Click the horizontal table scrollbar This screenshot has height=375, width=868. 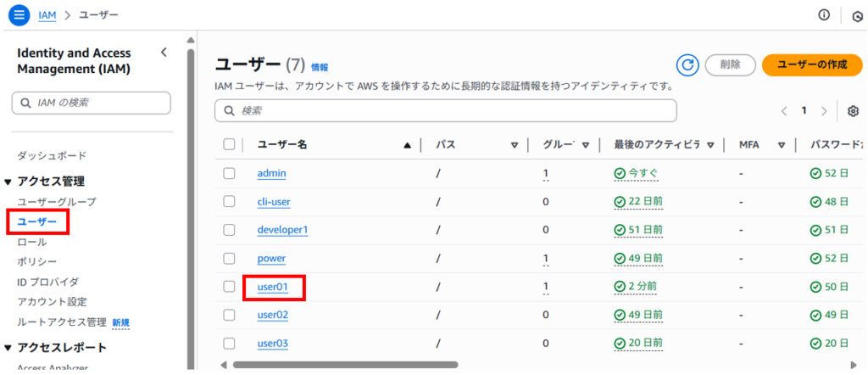[346, 365]
